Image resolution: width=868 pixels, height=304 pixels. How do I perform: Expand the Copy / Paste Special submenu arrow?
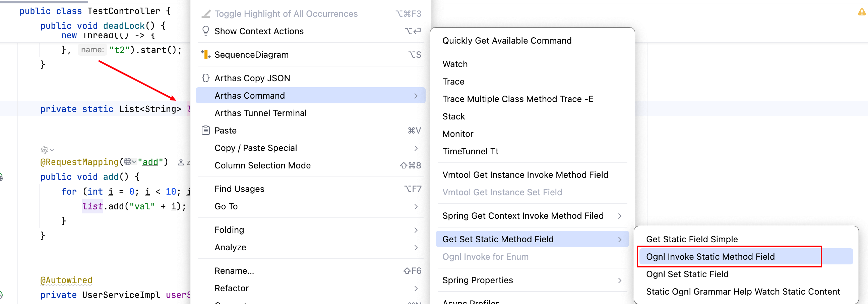pyautogui.click(x=416, y=148)
